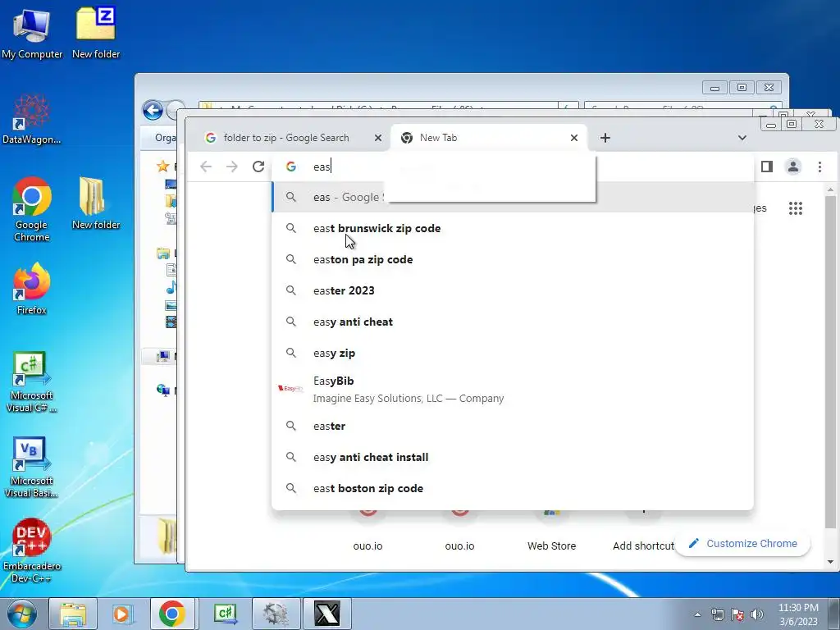Click Explorer window back button
Screen dimensions: 840x630
(153, 111)
